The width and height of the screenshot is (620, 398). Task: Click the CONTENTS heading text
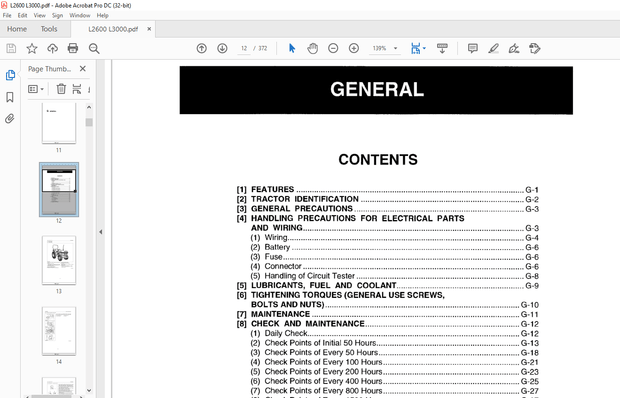(378, 160)
